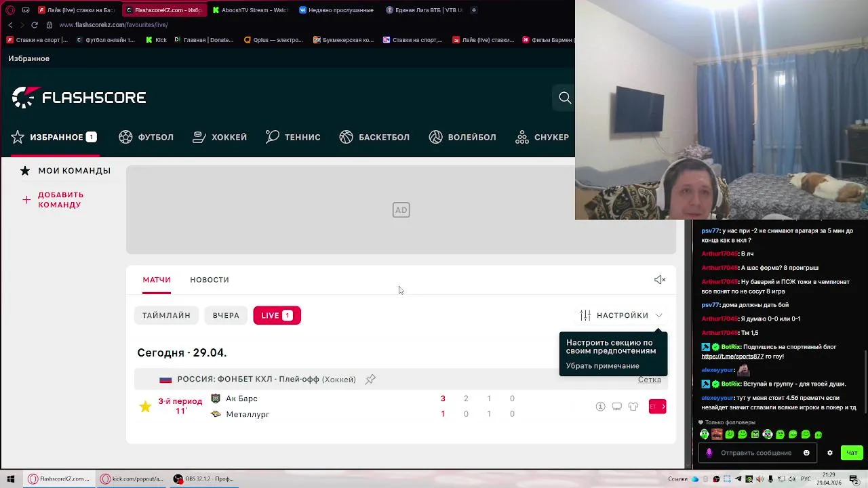The width and height of the screenshot is (868, 488).
Task: Reload the page with the refresh icon
Action: pos(34,25)
